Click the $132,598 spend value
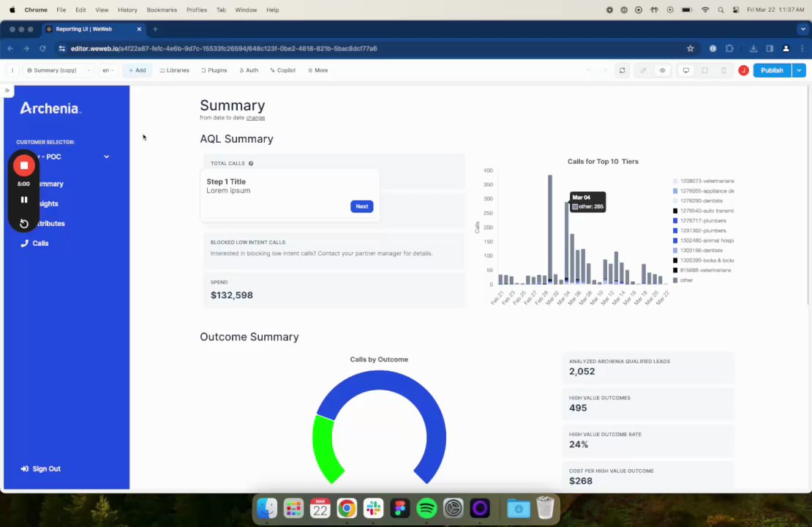This screenshot has width=812, height=527. 231,296
